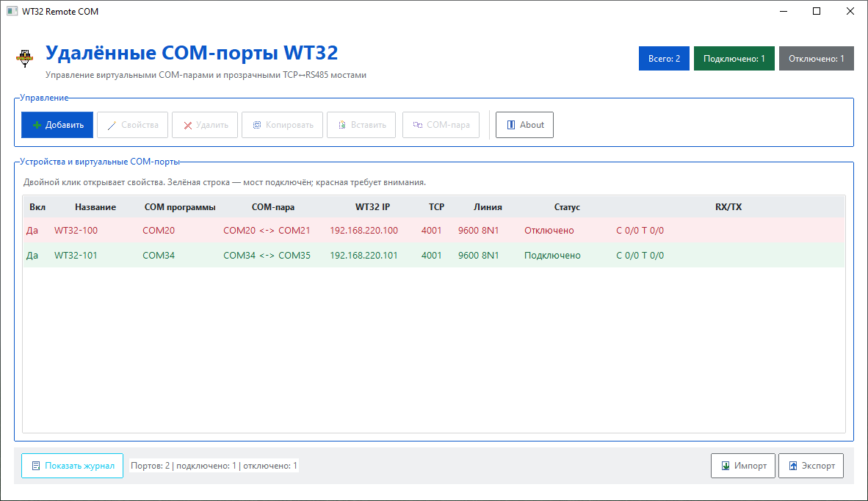This screenshot has height=501, width=868.
Task: Click the green plus icon on Добавить
Action: pyautogui.click(x=37, y=125)
